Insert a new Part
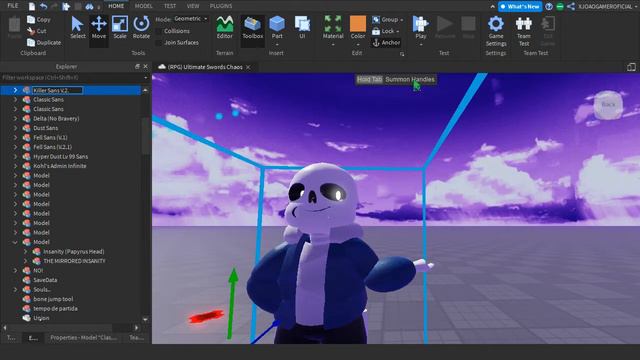The image size is (640, 360). tap(277, 28)
